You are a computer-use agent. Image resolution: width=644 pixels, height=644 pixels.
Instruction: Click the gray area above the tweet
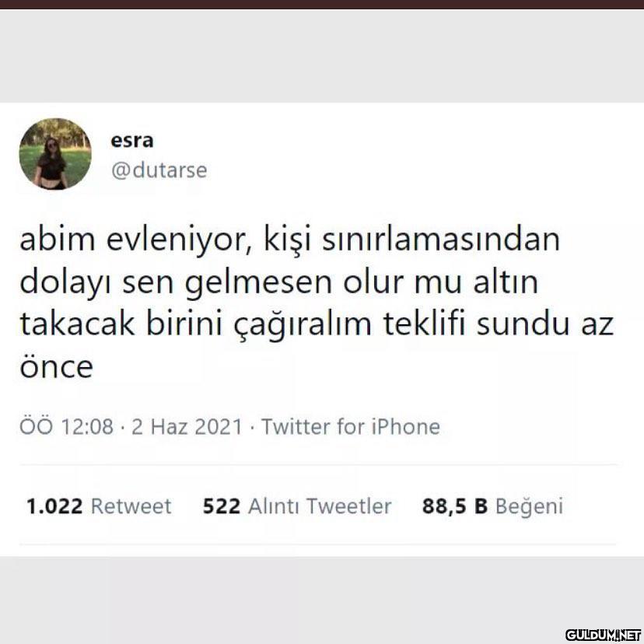tap(322, 55)
